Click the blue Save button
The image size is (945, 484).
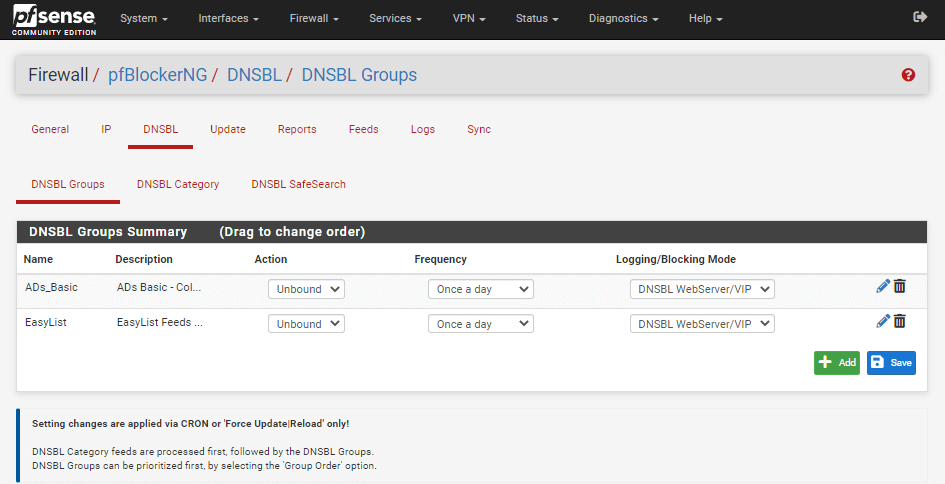(x=891, y=363)
